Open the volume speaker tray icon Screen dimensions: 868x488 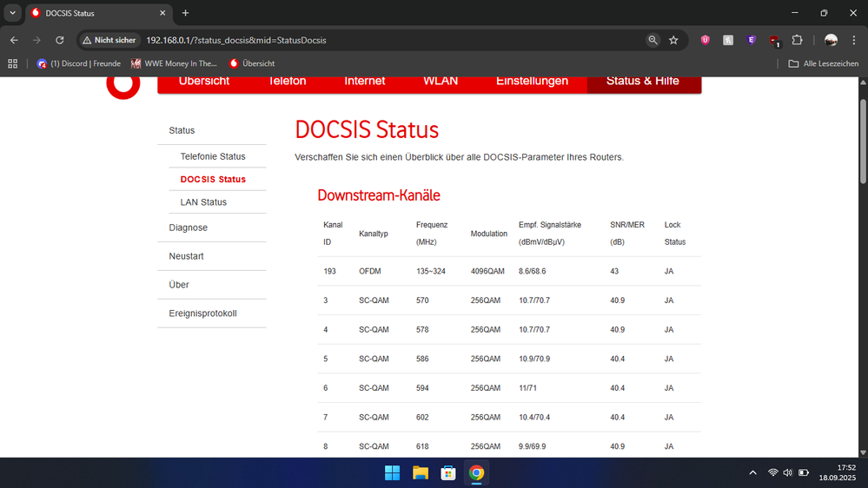(x=787, y=472)
